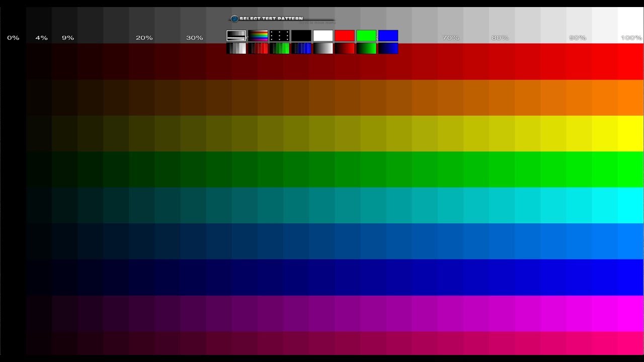Click the 80% brightness label
Image resolution: width=644 pixels, height=362 pixels.
(x=500, y=38)
